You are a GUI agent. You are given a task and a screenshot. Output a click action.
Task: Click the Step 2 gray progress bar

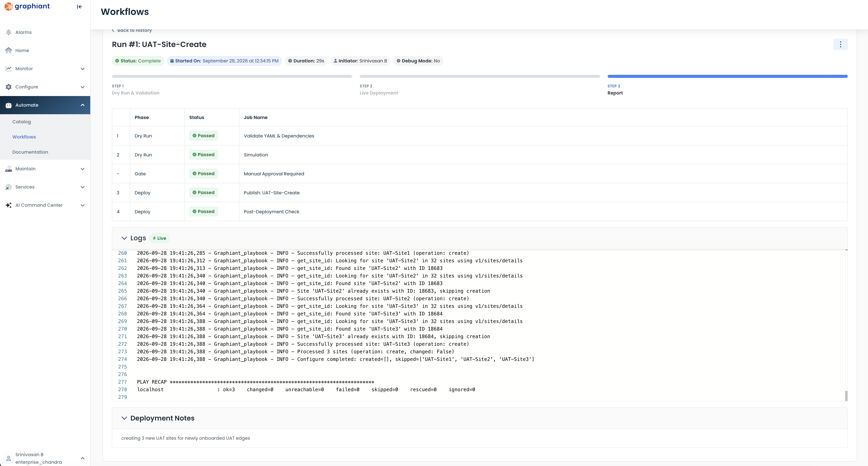pyautogui.click(x=480, y=77)
